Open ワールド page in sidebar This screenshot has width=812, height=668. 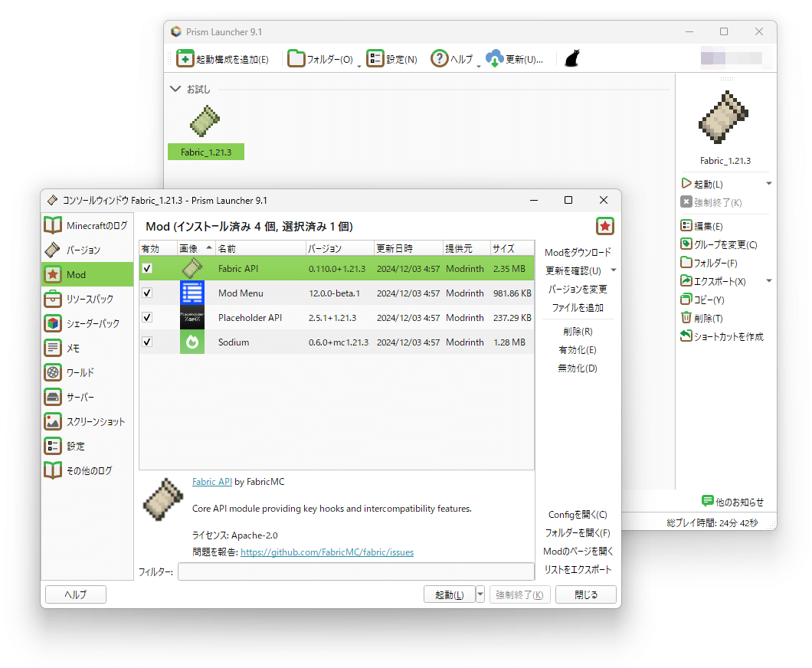pyautogui.click(x=87, y=372)
